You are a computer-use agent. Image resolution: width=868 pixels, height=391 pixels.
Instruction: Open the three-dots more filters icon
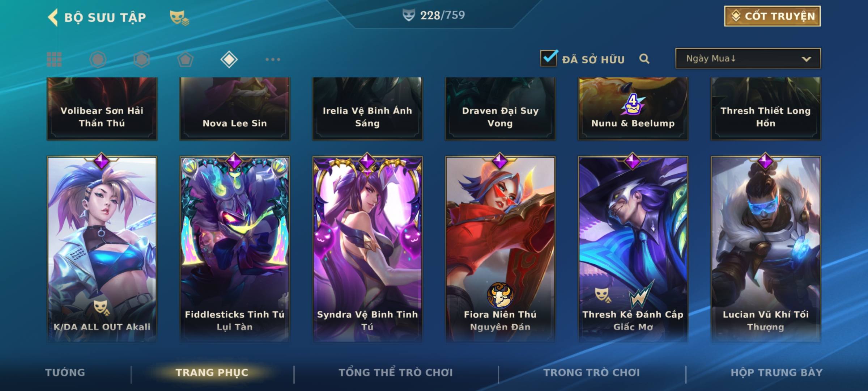point(273,59)
